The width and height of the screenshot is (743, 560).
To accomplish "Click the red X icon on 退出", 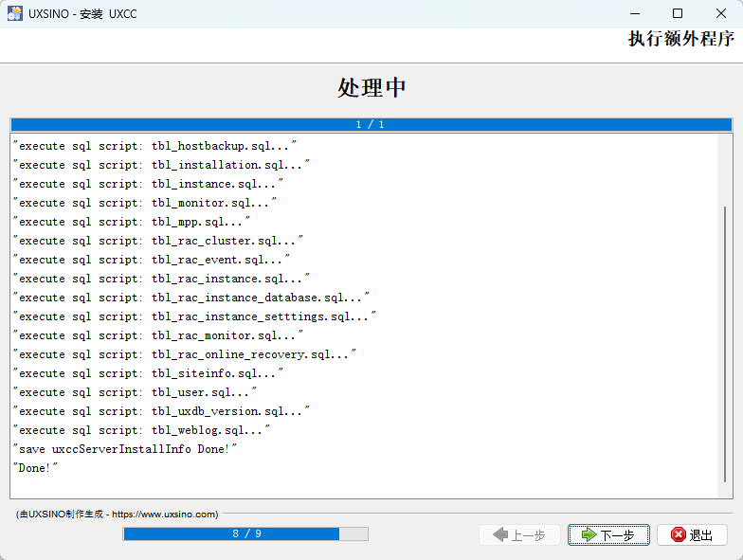I will click(x=678, y=535).
